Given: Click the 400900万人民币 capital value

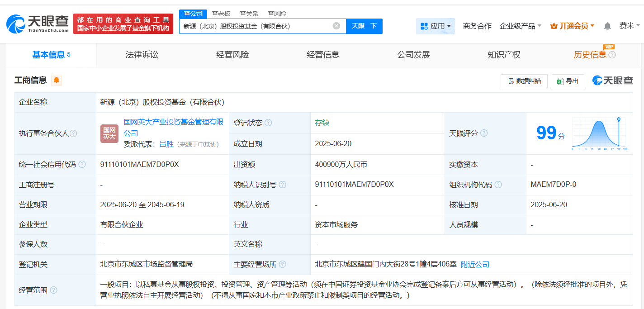Looking at the screenshot, I should (341, 165).
